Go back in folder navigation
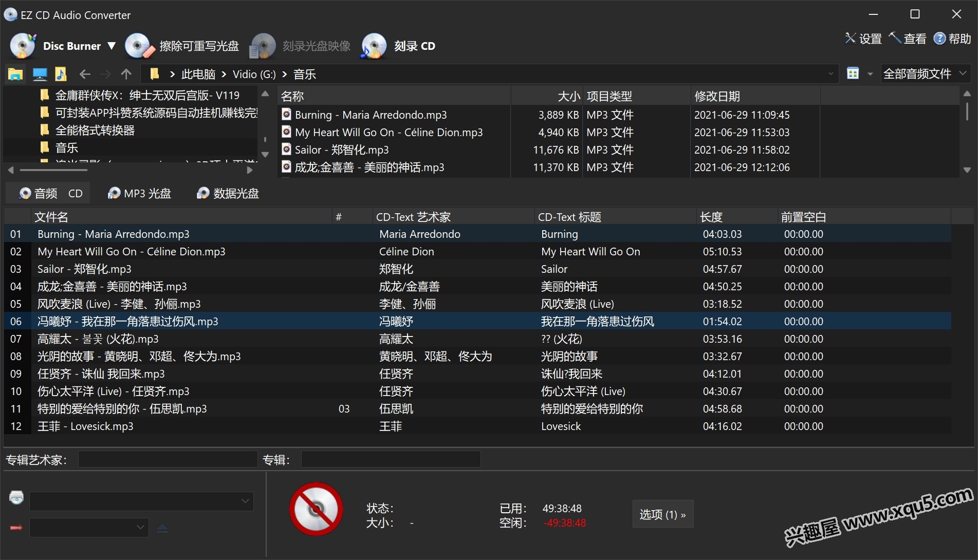978x560 pixels. 85,74
